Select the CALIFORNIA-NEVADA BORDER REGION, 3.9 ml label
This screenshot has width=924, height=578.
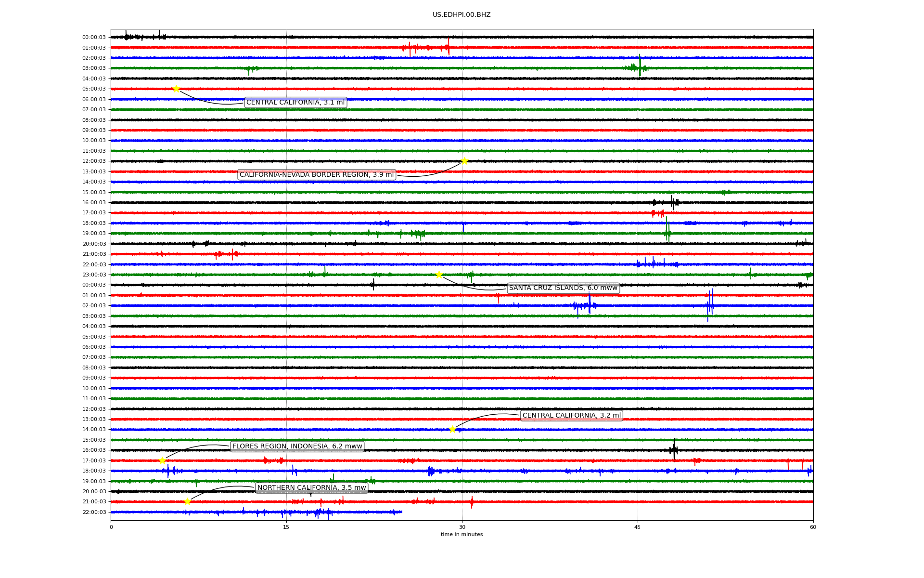[x=317, y=174]
